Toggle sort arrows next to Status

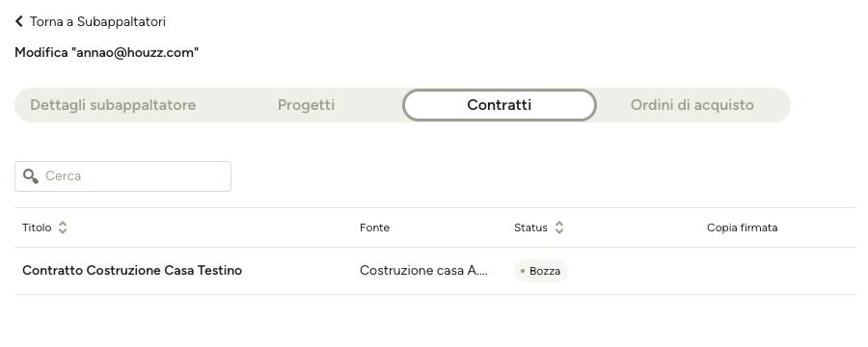(x=559, y=227)
